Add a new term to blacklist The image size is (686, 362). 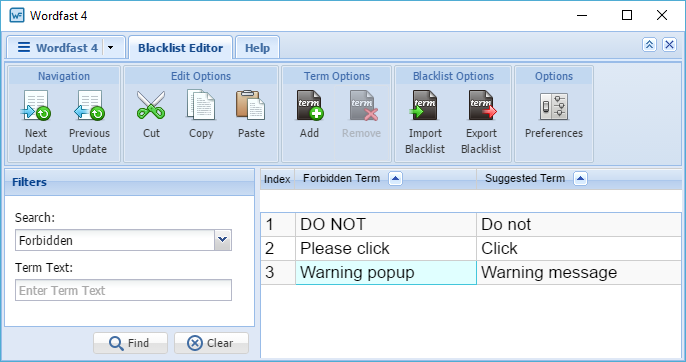click(310, 105)
